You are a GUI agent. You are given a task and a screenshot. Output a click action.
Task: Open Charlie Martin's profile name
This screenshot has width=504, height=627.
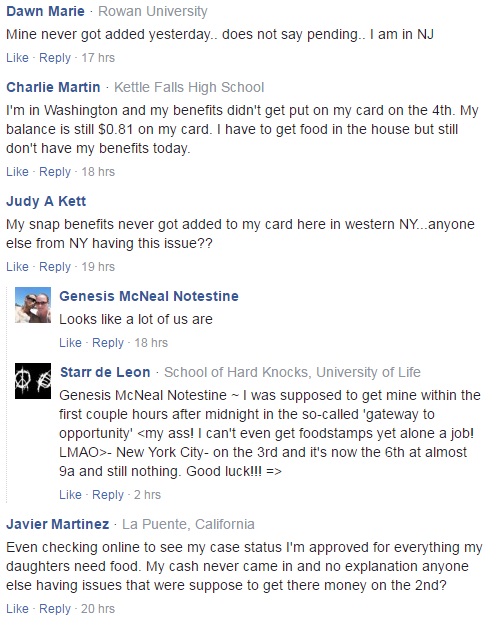pyautogui.click(x=53, y=87)
